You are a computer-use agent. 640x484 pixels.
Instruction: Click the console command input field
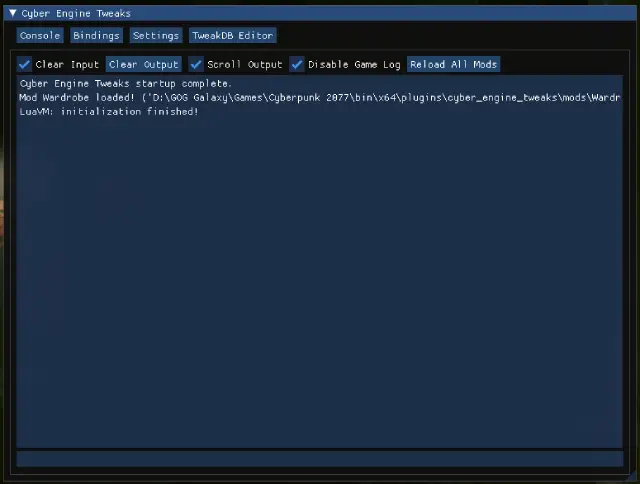pyautogui.click(x=320, y=458)
